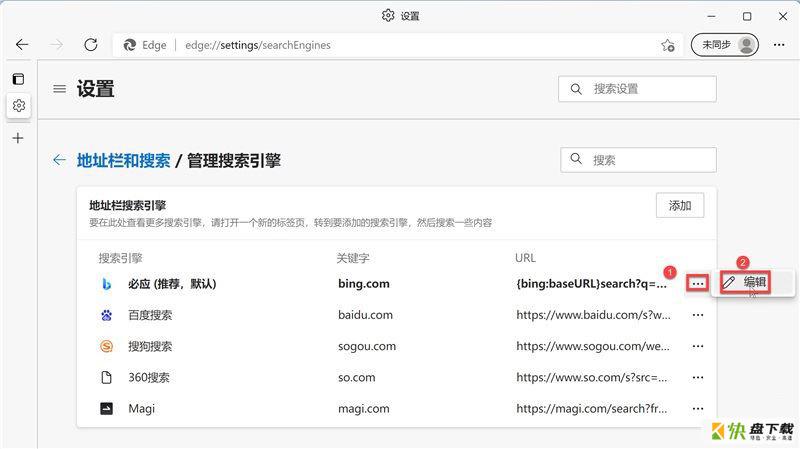Open more options for 必应 row

point(697,284)
